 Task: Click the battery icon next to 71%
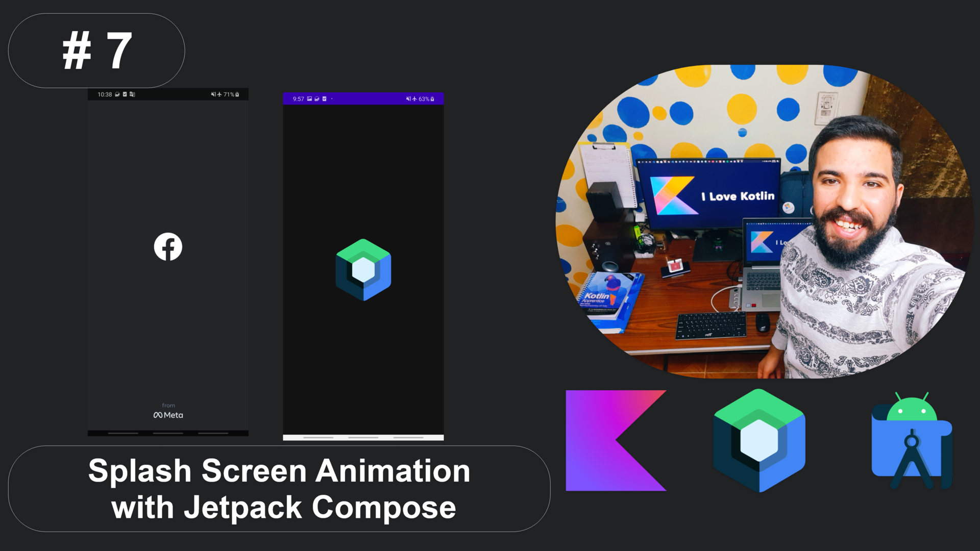tap(237, 94)
